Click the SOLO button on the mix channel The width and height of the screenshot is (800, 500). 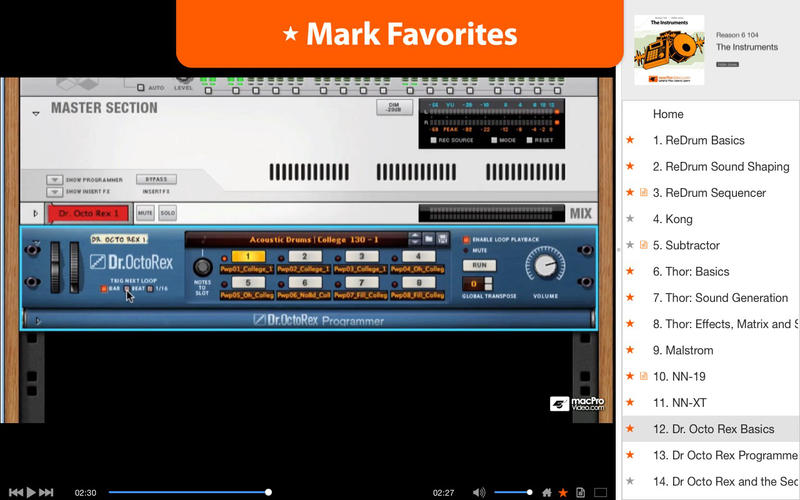(x=167, y=213)
